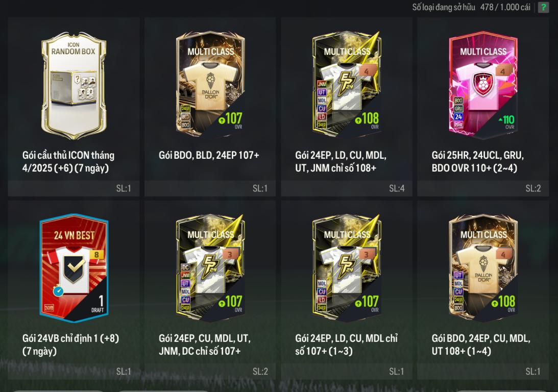Open the 24 VN Best draft pack

click(x=74, y=268)
